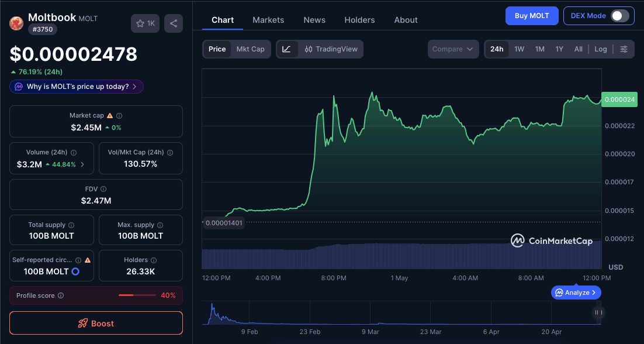
Task: Click the Boost button
Action: pyautogui.click(x=96, y=323)
